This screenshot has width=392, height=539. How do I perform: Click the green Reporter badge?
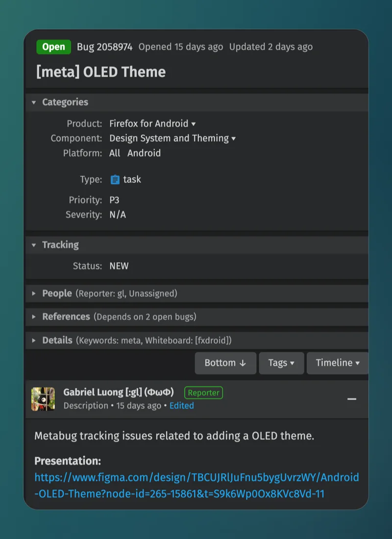[203, 392]
